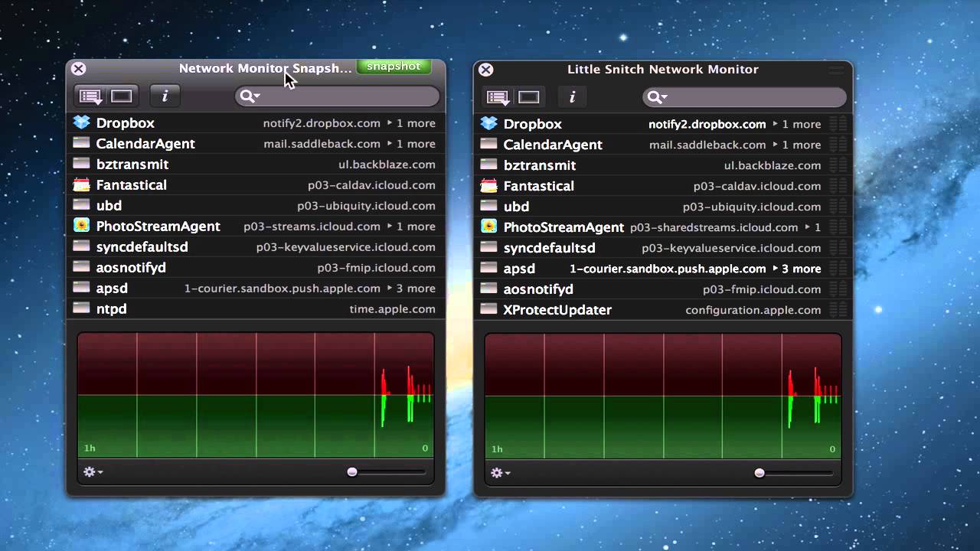Click the search field in the Snapshot window
The width and height of the screenshot is (980, 551).
click(x=337, y=96)
